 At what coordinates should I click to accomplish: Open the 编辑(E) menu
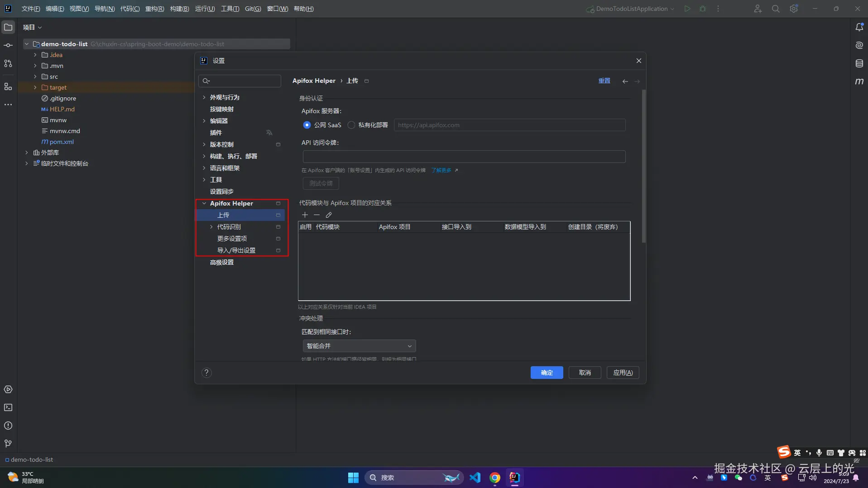(x=55, y=9)
